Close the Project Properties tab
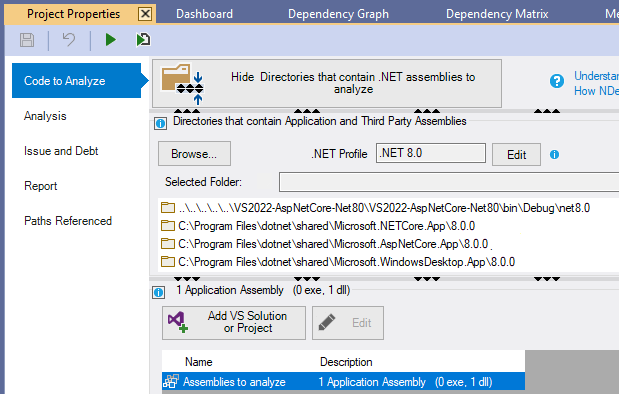Viewport: 619px width, 394px height. pos(145,14)
